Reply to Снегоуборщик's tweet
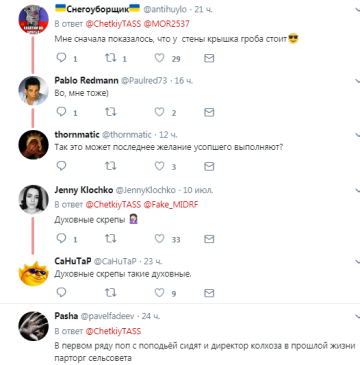 pyautogui.click(x=62, y=58)
